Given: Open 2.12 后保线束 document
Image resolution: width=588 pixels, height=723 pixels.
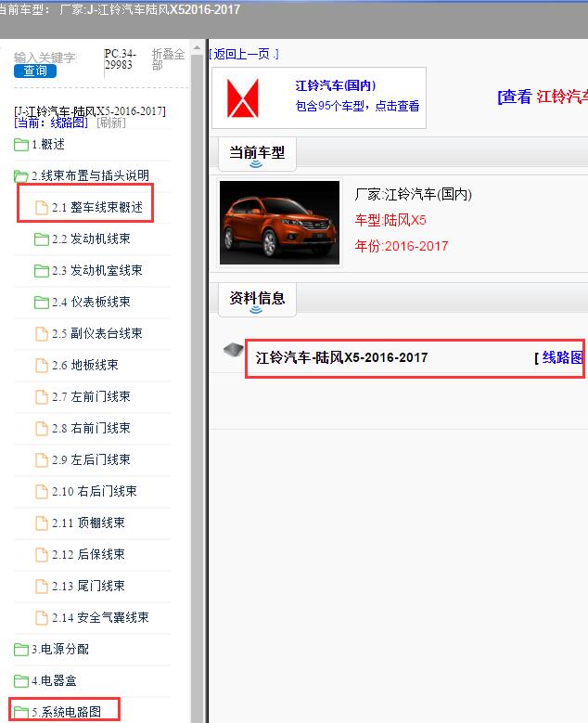Looking at the screenshot, I should tap(88, 554).
